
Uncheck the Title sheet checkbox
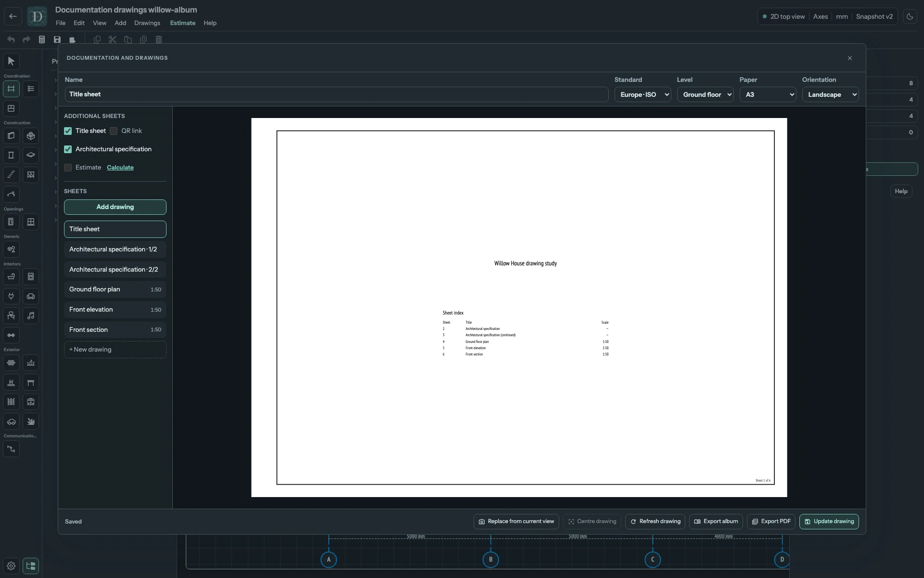pos(68,131)
